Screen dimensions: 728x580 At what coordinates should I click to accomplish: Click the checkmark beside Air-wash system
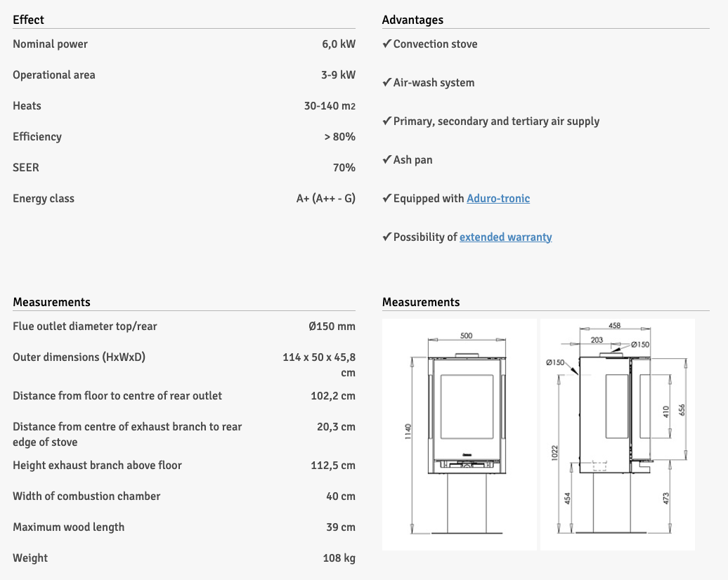pos(386,83)
